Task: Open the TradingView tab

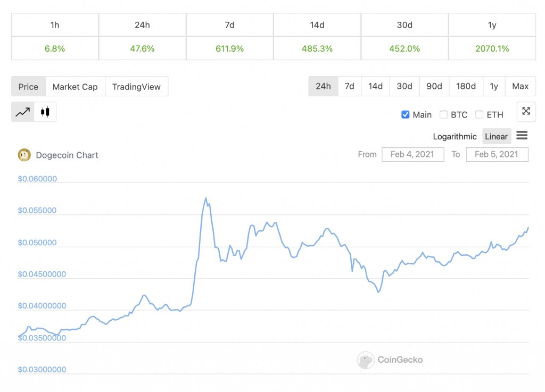Action: pos(136,87)
